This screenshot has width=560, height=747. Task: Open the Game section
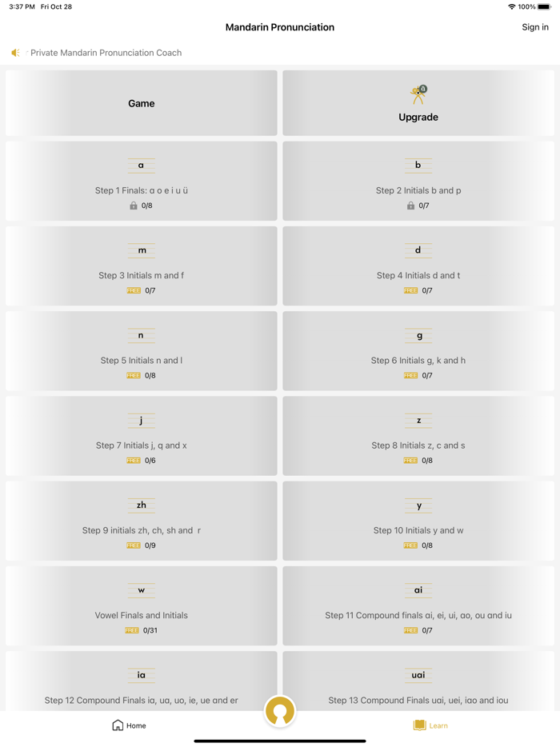(x=142, y=103)
